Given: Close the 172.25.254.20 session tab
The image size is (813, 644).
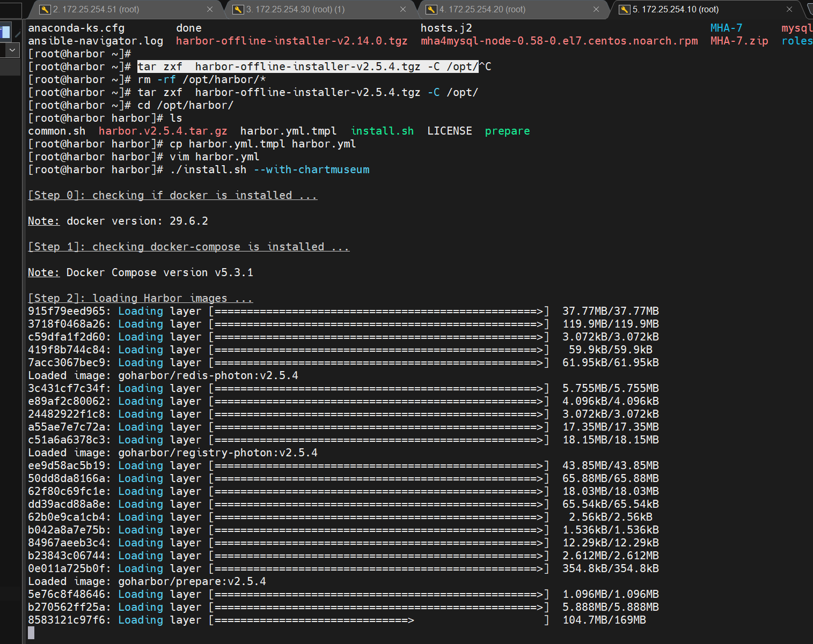Looking at the screenshot, I should click(x=596, y=9).
